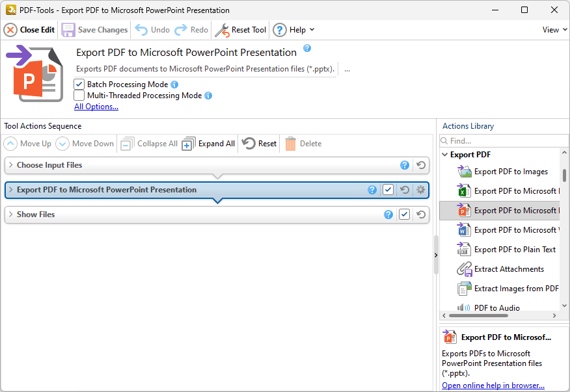Click the ellipsis button after the description
Image resolution: width=570 pixels, height=392 pixels.
tap(347, 70)
